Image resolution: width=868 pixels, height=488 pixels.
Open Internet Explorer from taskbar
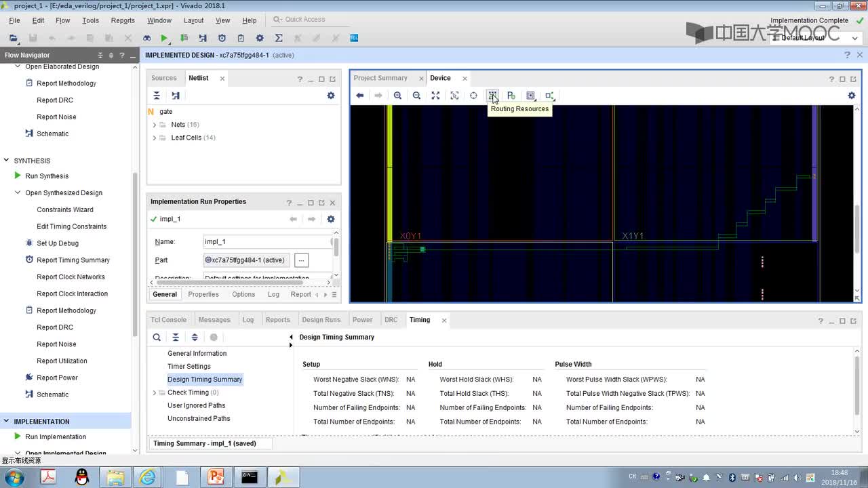coord(148,477)
